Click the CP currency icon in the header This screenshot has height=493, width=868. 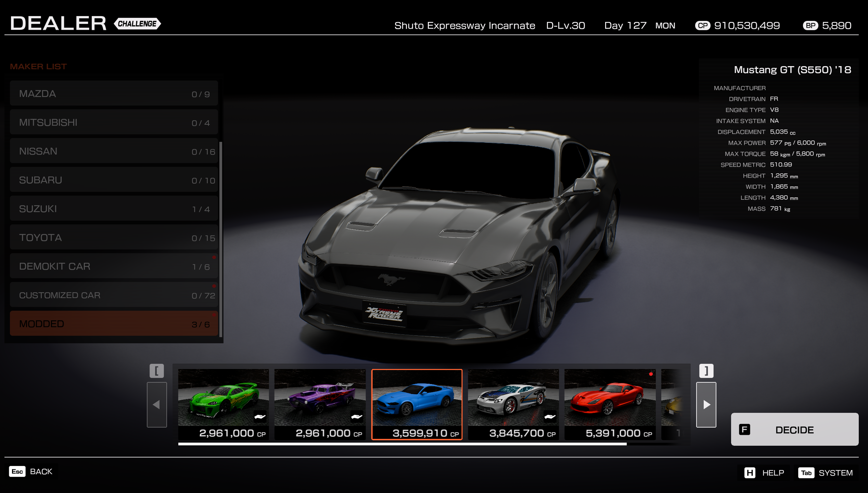(x=703, y=25)
